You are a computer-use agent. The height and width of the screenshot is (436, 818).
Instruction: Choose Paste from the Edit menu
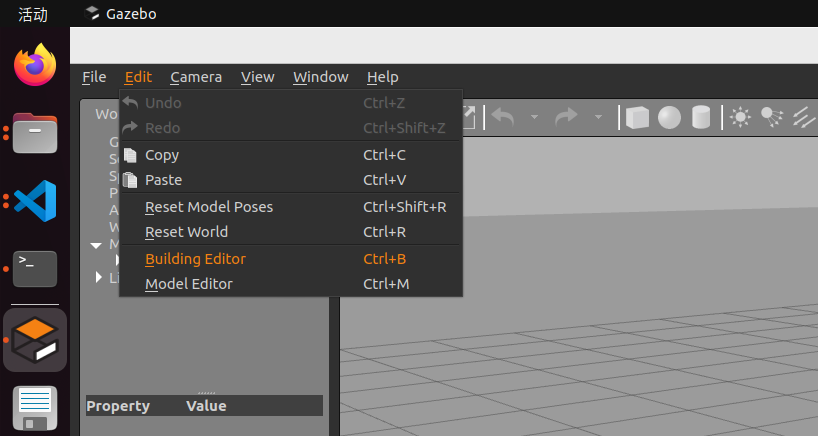pos(291,180)
